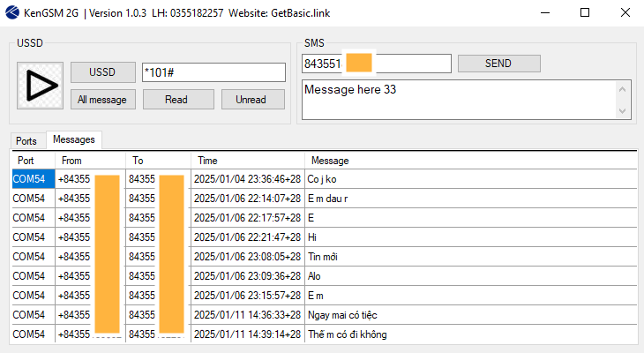Click the Port column header
644x353 pixels.
point(33,161)
